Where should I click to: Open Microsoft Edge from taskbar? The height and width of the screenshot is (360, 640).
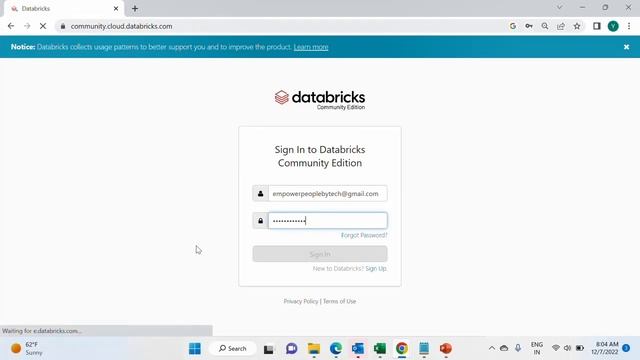[336, 349]
